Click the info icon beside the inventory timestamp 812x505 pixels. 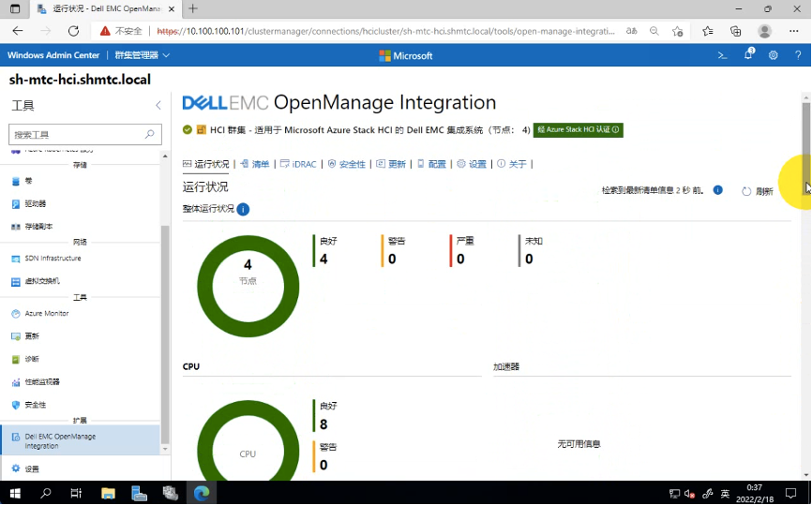[717, 190]
